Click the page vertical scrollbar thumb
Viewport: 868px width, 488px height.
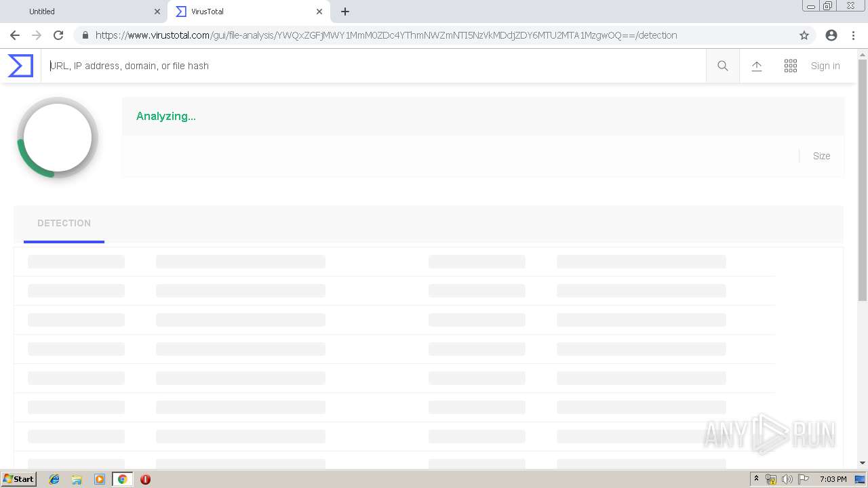click(863, 180)
